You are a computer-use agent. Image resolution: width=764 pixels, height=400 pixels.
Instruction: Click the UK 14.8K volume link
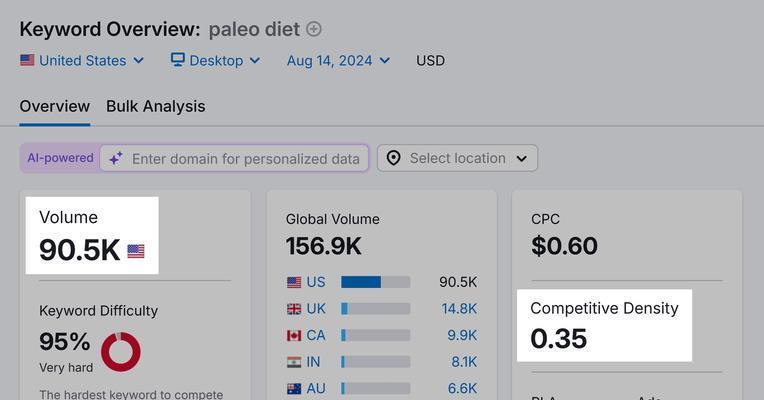tap(459, 309)
